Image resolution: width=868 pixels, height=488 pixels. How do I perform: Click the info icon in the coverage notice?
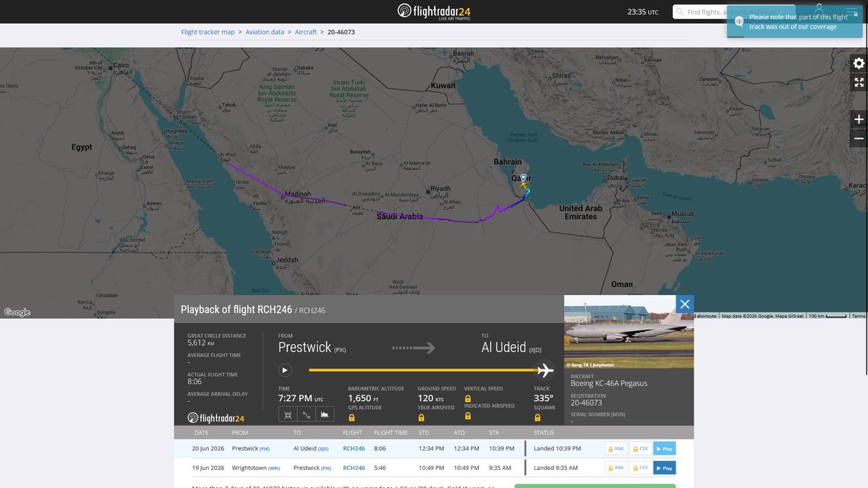tap(738, 22)
